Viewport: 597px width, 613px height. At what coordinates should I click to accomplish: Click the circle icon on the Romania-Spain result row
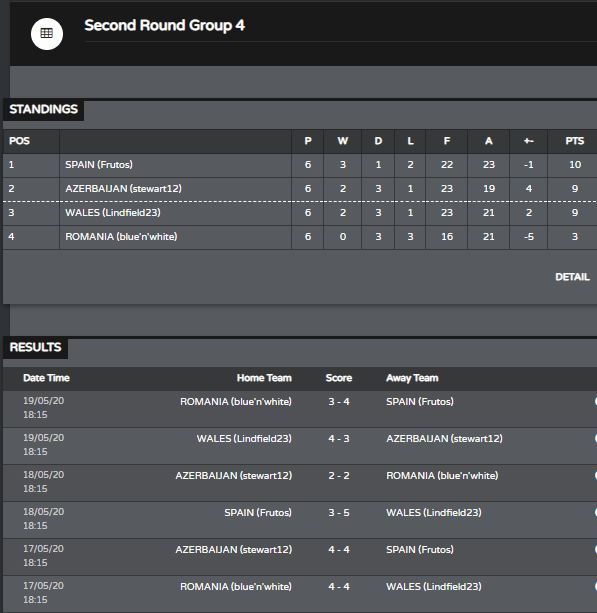point(595,401)
